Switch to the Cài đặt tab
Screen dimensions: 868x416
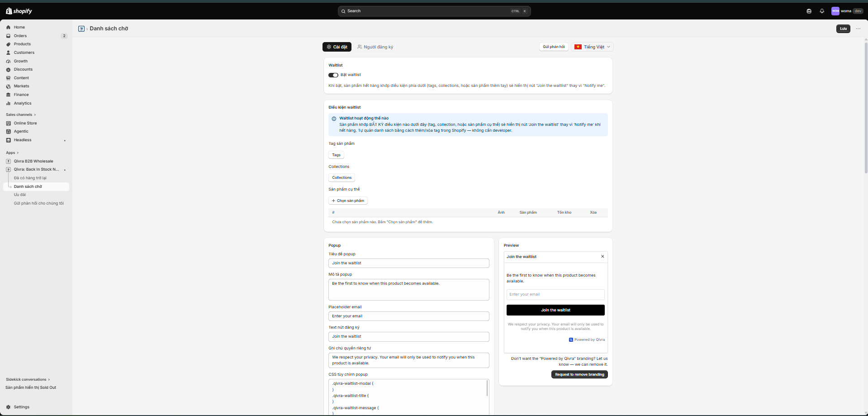tap(337, 47)
